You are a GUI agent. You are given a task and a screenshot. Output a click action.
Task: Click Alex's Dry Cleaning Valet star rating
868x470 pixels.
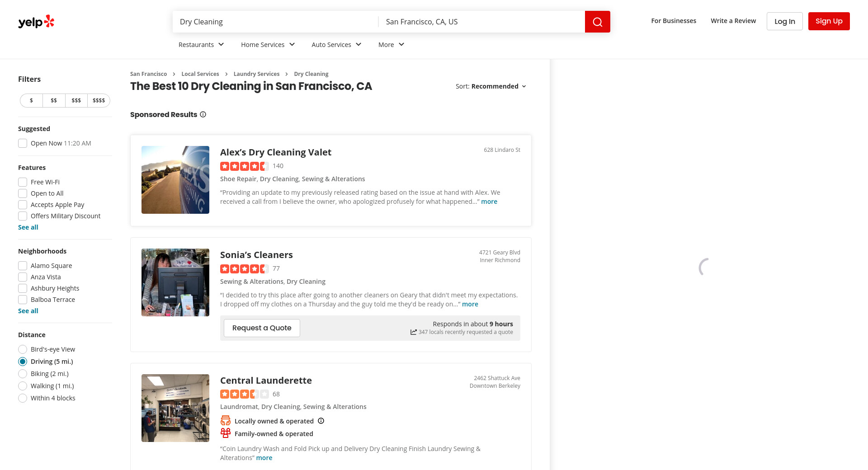click(244, 166)
